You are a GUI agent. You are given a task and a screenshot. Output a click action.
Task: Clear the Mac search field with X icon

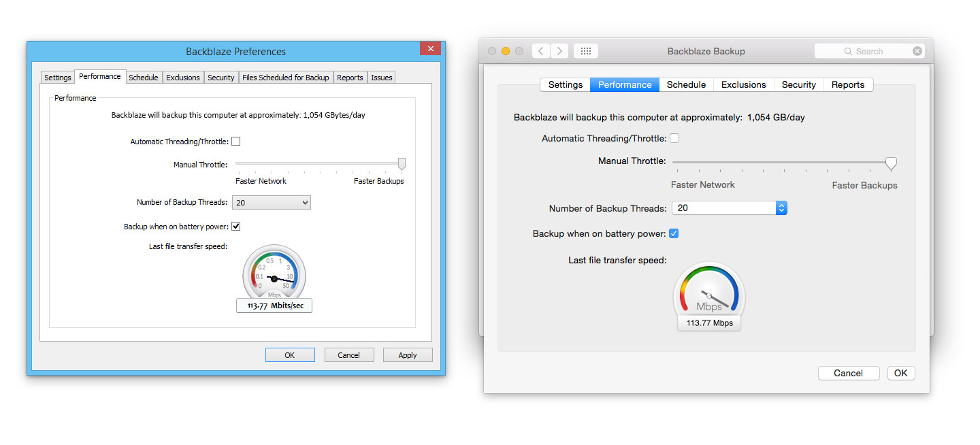917,51
